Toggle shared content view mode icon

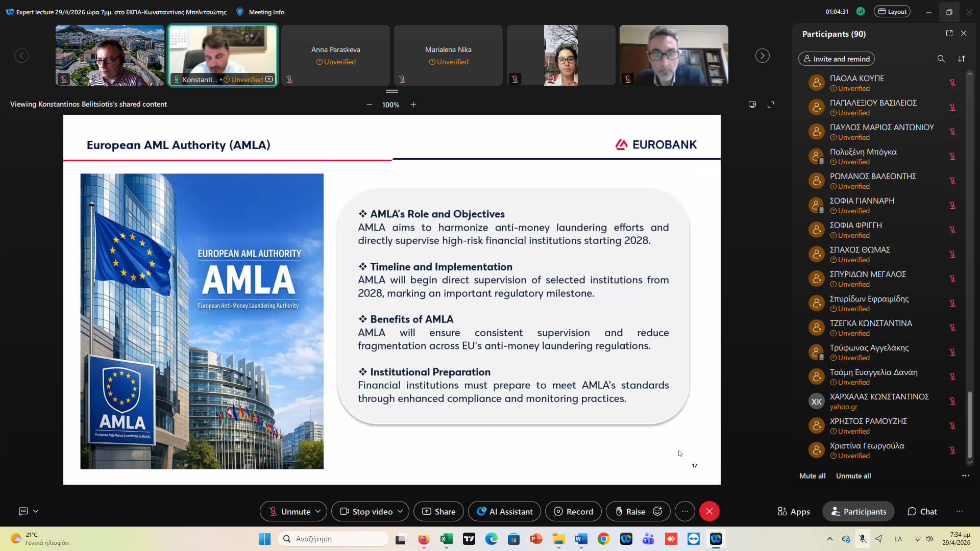coord(752,105)
